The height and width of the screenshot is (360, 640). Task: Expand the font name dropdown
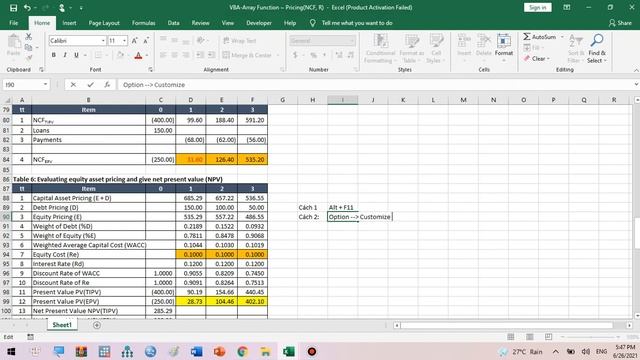(x=103, y=41)
